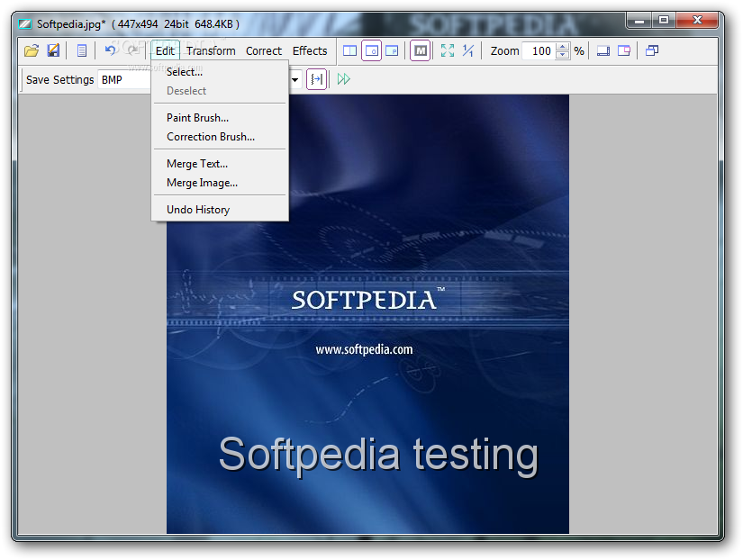This screenshot has height=560, width=743.
Task: Click the Softpedia image canvas
Action: point(367,314)
